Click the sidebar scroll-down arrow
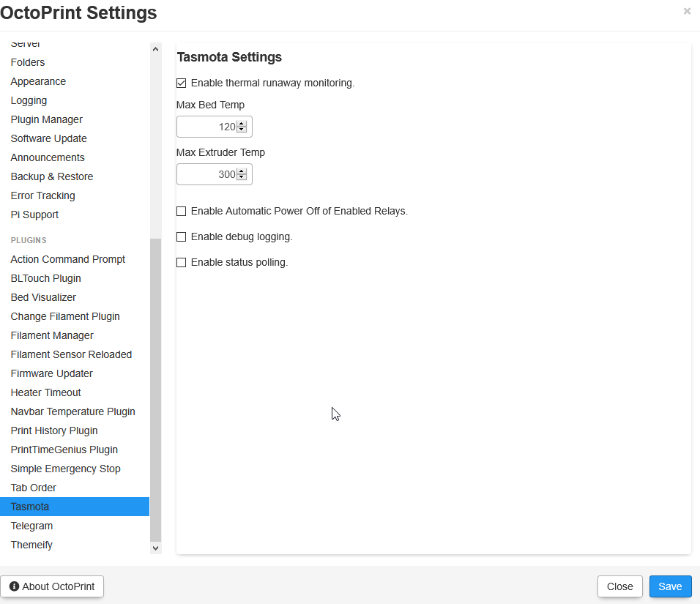This screenshot has height=604, width=700. [155, 548]
